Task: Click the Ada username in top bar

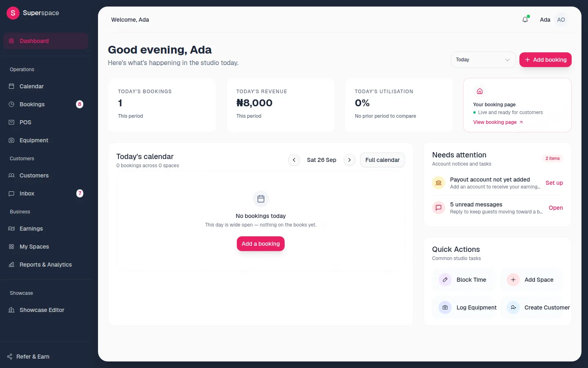Action: tap(545, 20)
